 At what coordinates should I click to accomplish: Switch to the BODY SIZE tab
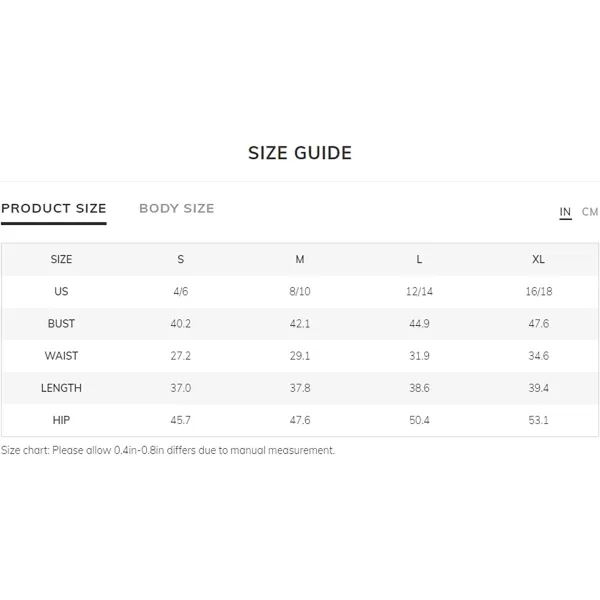pyautogui.click(x=176, y=209)
